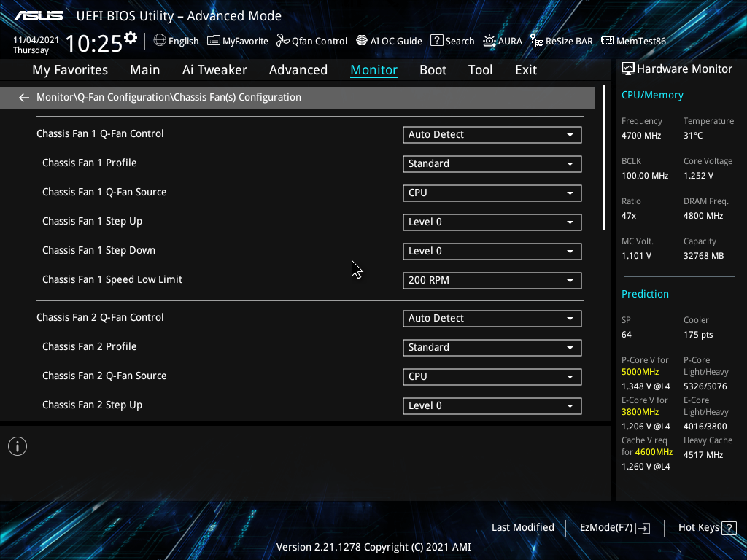Click the Hardware Monitor display icon

[x=628, y=69]
